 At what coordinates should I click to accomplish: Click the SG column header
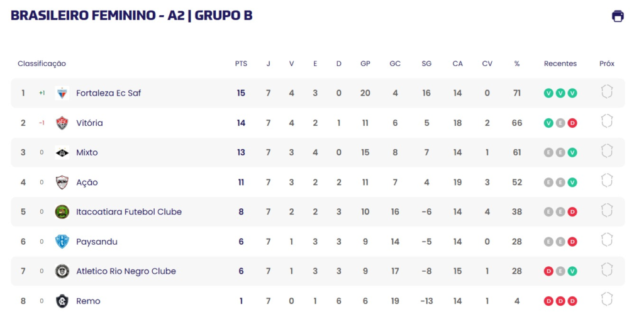[426, 64]
